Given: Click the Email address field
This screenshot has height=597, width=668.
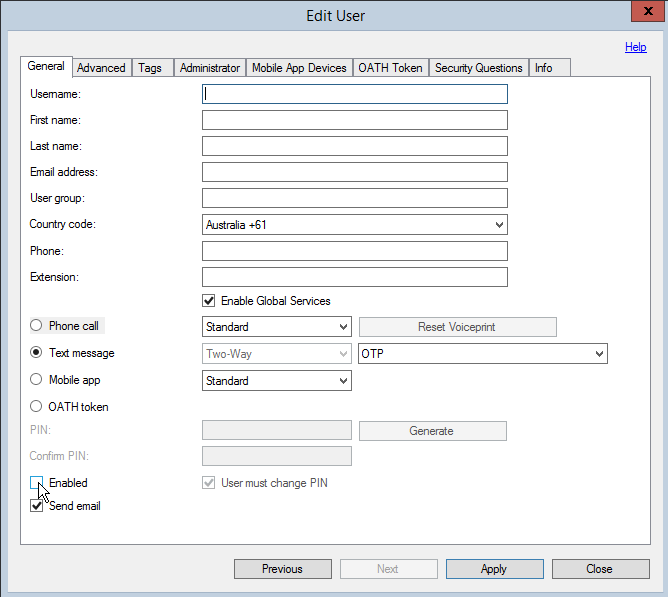Looking at the screenshot, I should (x=354, y=172).
